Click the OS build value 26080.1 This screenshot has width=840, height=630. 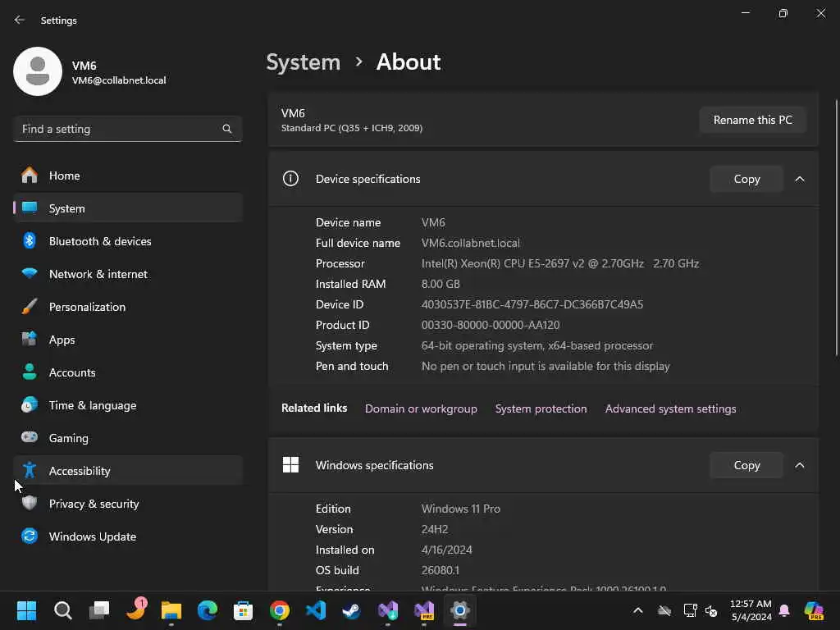coord(441,571)
